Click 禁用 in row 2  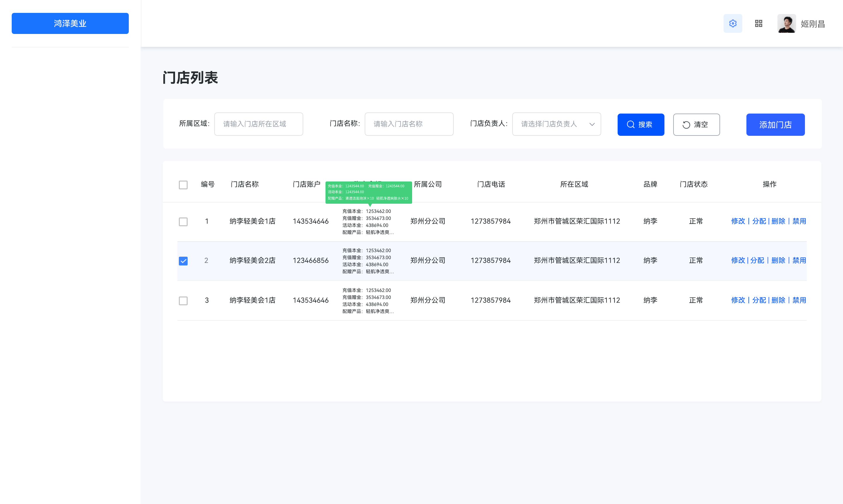pos(799,260)
